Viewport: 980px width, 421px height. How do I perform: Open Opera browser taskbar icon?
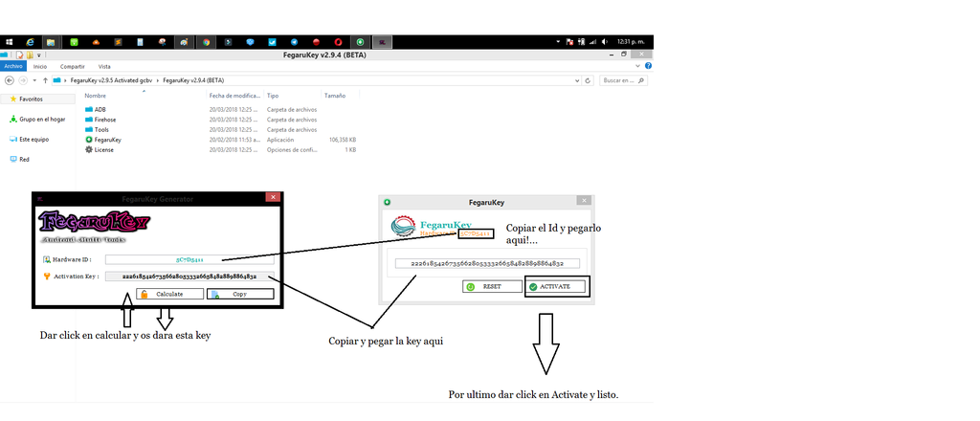coord(338,42)
